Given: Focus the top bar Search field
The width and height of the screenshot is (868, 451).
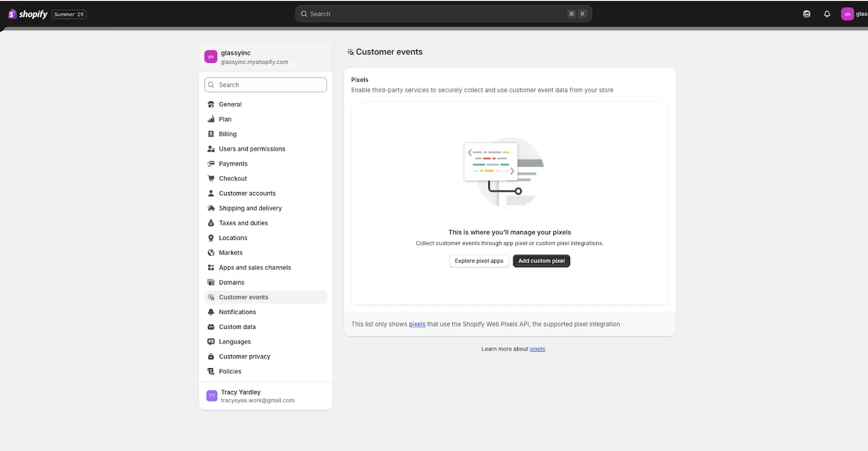Looking at the screenshot, I should [443, 14].
